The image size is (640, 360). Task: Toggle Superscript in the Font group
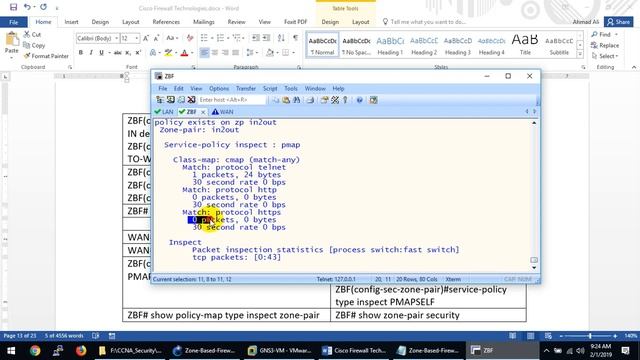[138, 53]
